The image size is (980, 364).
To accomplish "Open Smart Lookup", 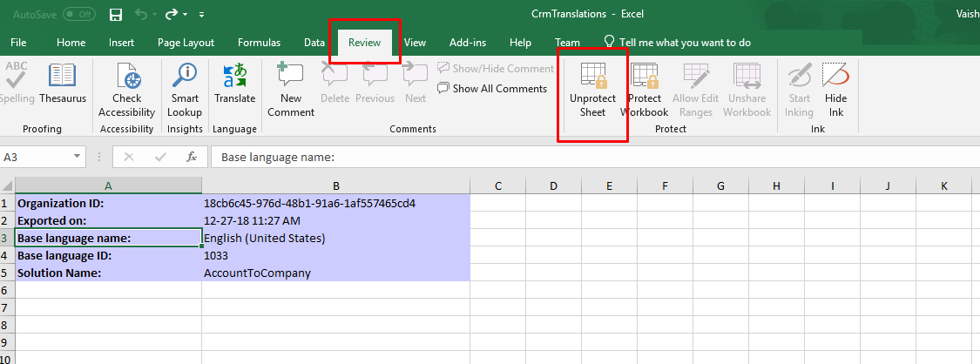I will 185,90.
